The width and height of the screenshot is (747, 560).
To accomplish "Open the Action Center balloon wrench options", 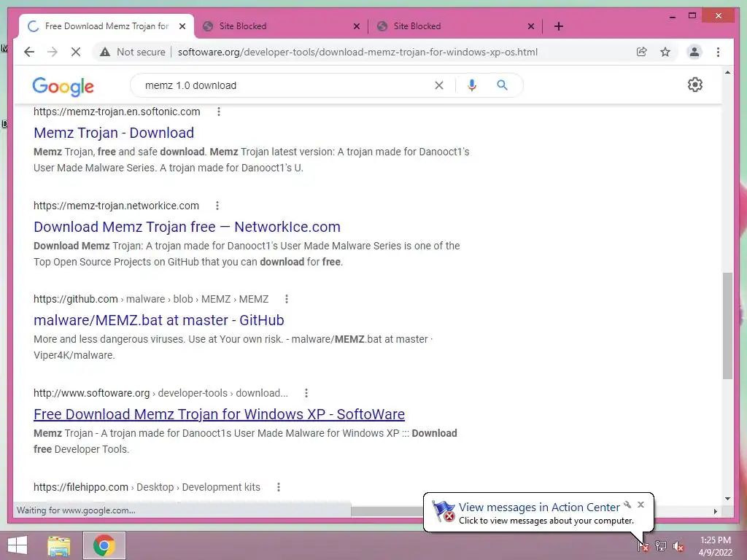I will pos(627,505).
